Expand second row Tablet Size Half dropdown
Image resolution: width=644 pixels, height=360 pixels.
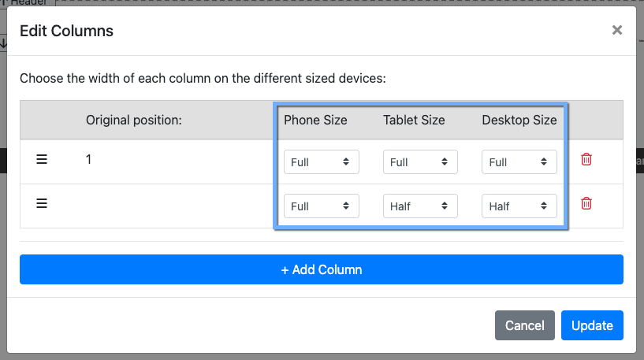click(420, 206)
